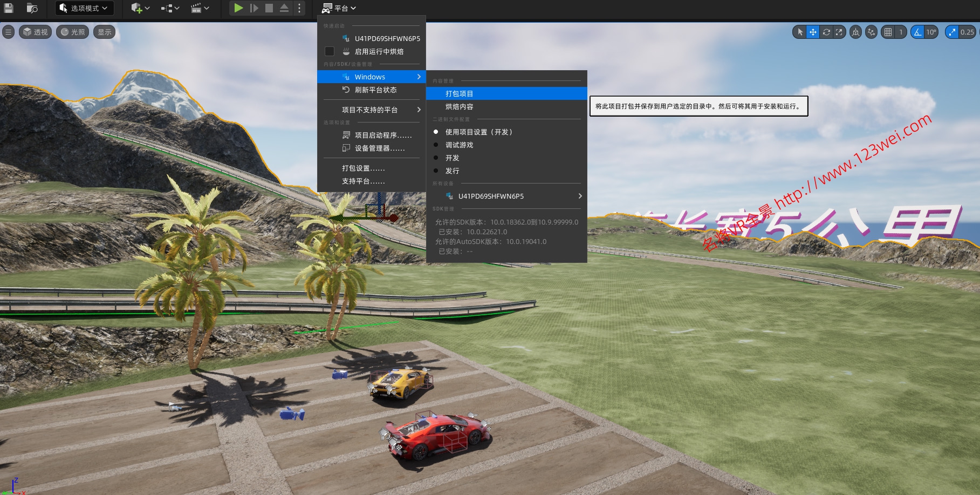
Task: Open the viewport hamburger menu
Action: 8,32
